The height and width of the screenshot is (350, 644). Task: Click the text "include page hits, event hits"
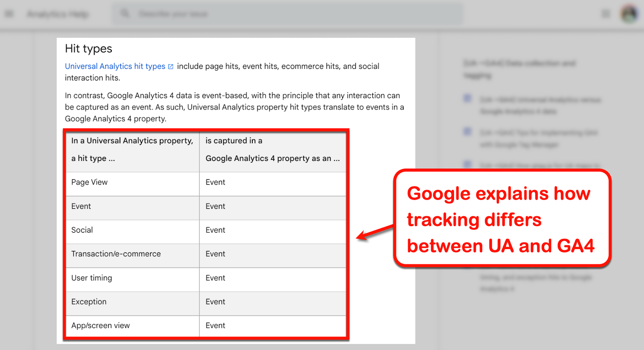[227, 66]
